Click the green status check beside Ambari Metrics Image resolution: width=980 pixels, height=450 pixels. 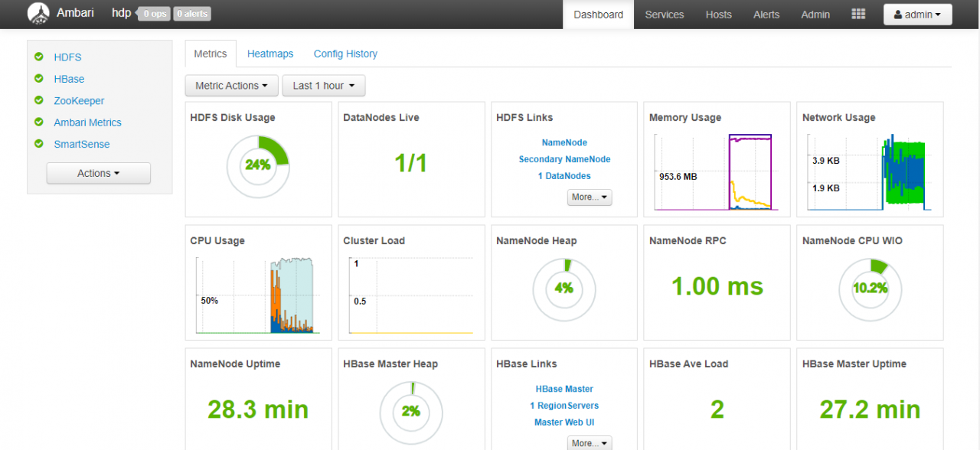(39, 122)
